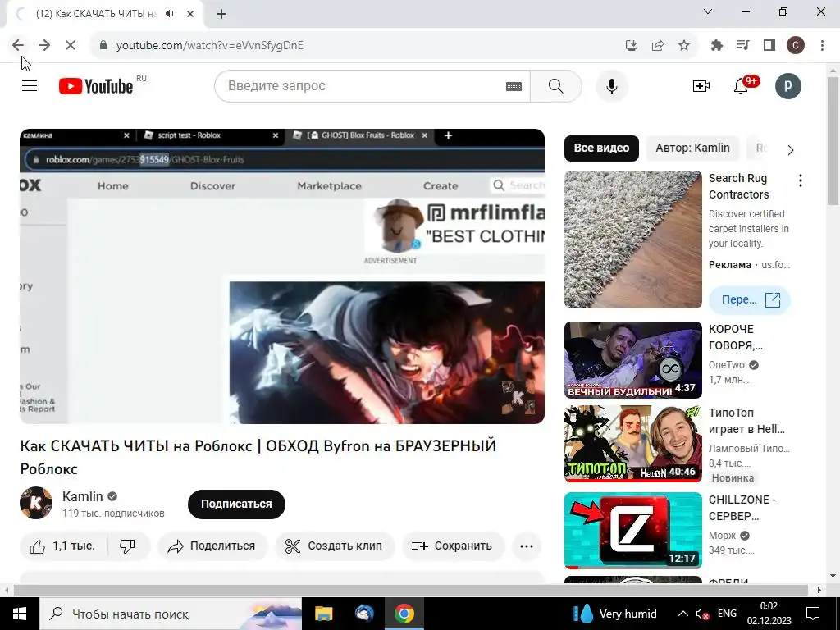Click the horizontal page scrollbar

tap(410, 590)
